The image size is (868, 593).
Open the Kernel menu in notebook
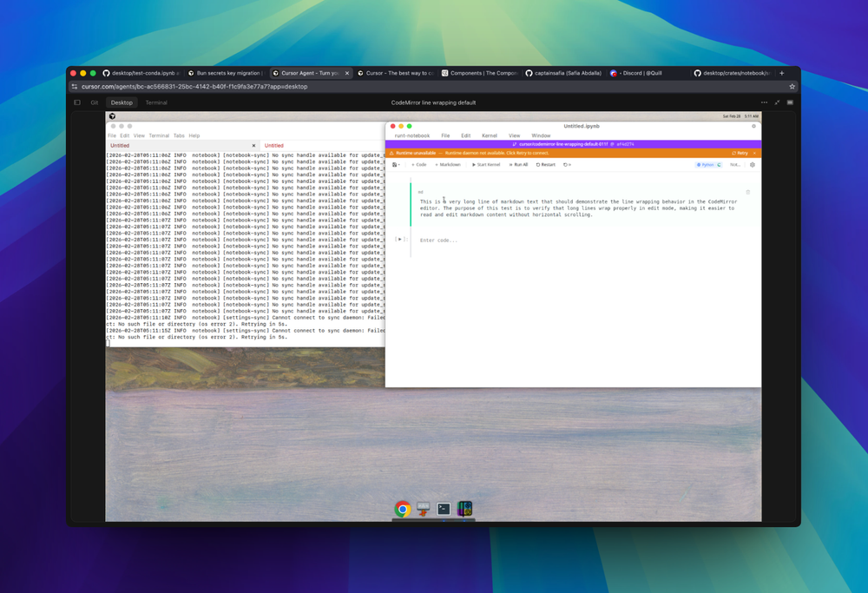point(490,135)
